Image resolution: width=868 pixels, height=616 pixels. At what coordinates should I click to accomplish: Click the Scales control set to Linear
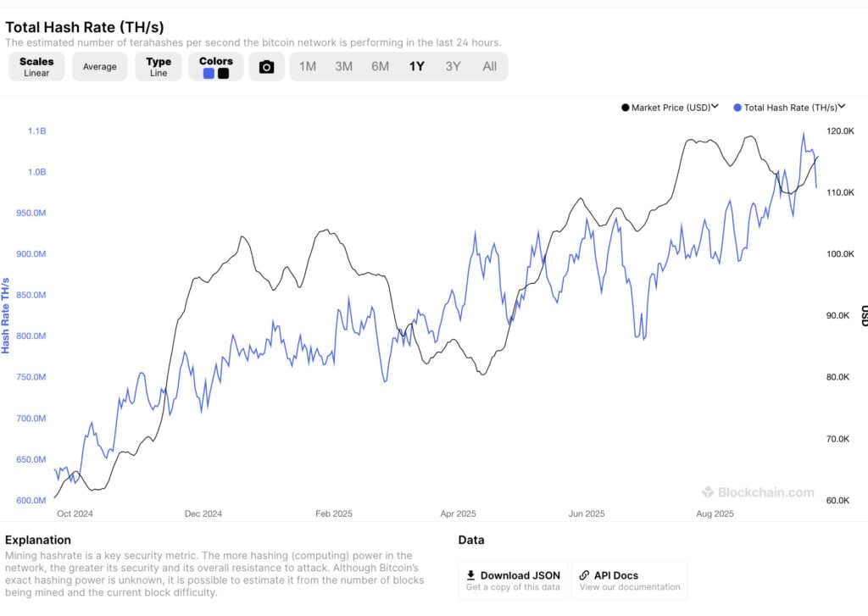click(36, 66)
